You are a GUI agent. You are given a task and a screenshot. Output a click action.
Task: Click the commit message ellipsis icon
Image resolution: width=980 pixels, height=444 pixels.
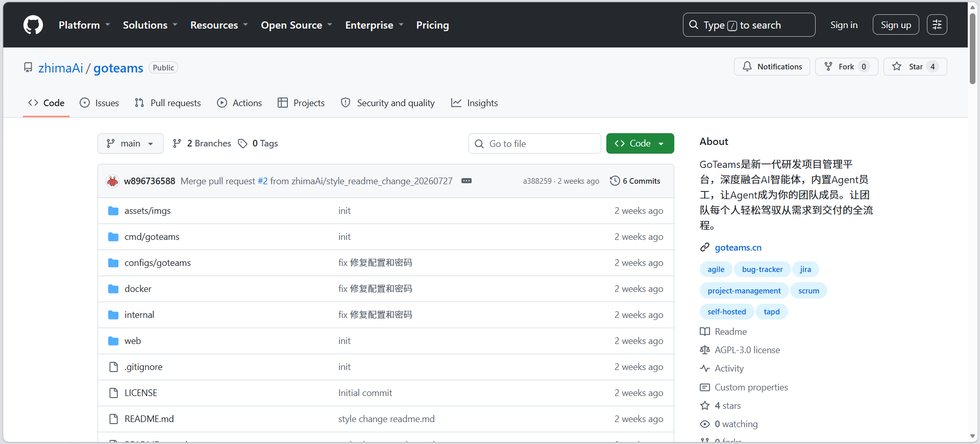tap(467, 181)
